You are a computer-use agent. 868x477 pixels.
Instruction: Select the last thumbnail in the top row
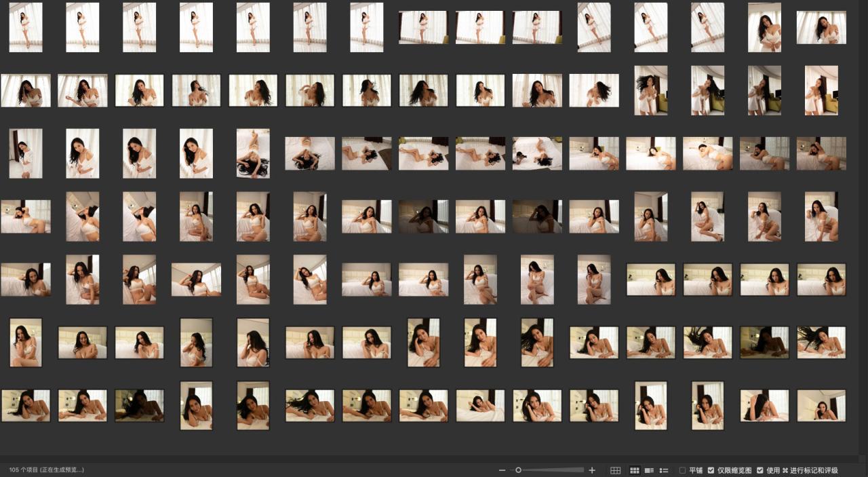(821, 27)
